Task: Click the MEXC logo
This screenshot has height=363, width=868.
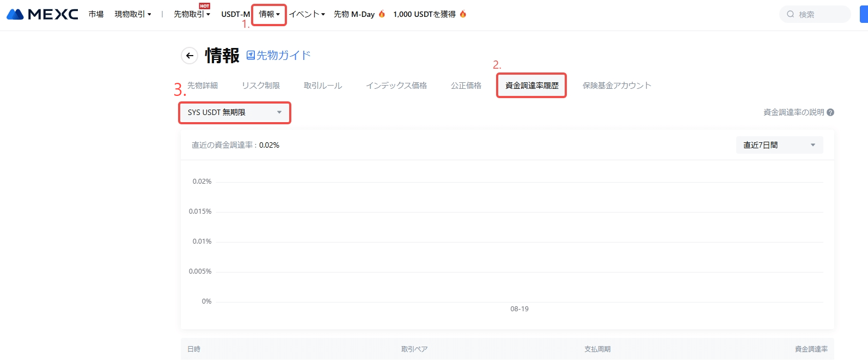Action: tap(42, 14)
